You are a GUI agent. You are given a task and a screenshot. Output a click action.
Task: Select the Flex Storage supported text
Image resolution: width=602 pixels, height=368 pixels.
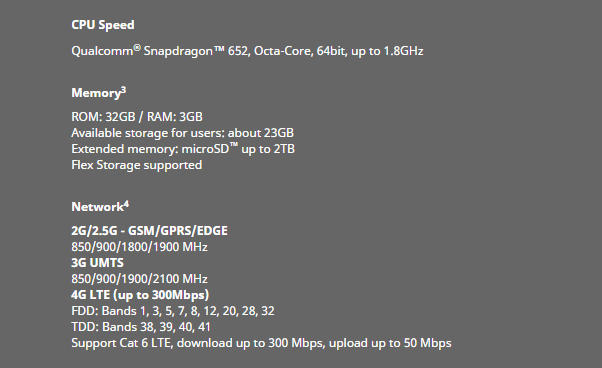coord(137,165)
